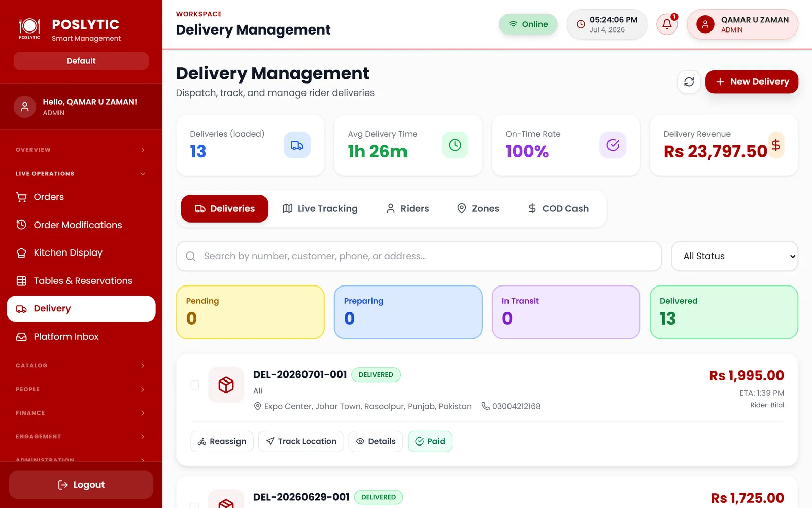Select checkbox for DEL-20260701-001

(x=194, y=385)
